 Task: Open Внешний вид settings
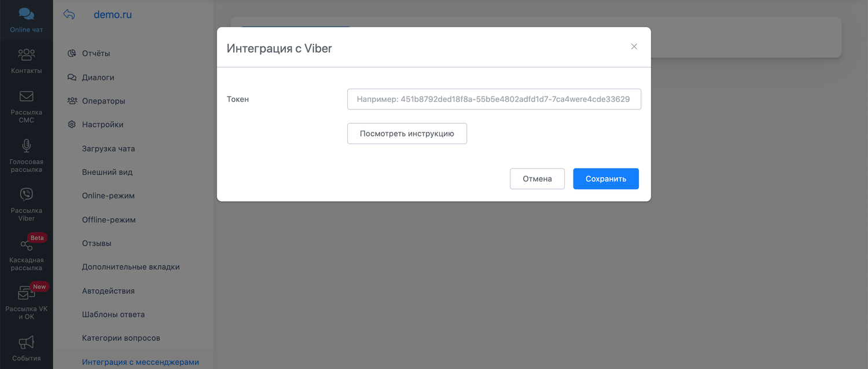tap(108, 172)
